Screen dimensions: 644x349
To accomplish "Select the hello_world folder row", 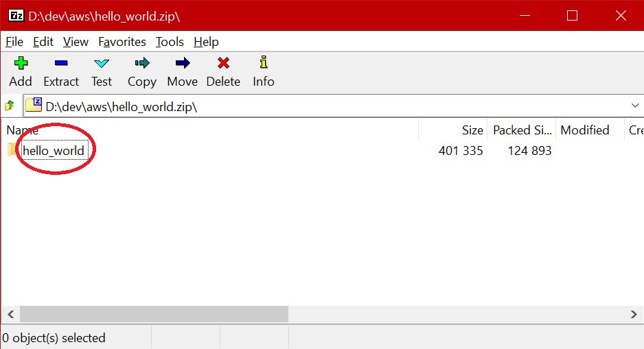I will (x=322, y=151).
